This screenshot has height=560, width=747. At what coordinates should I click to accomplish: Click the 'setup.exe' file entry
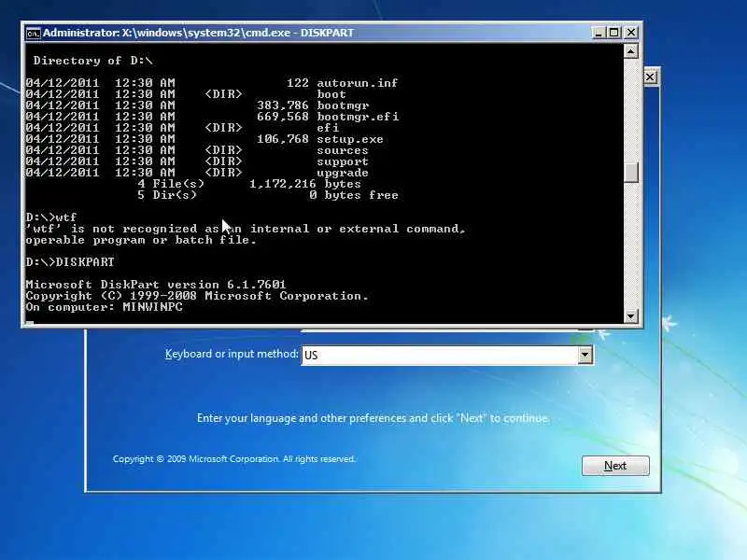coord(349,139)
